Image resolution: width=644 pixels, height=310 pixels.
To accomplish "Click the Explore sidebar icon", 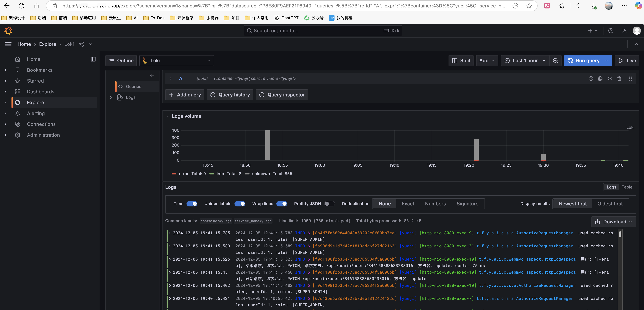I will pyautogui.click(x=17, y=102).
